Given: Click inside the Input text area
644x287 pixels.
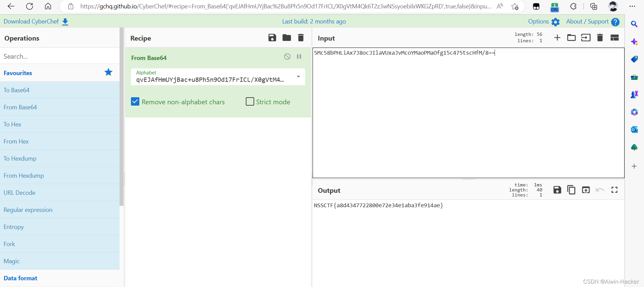Looking at the screenshot, I should [468, 113].
